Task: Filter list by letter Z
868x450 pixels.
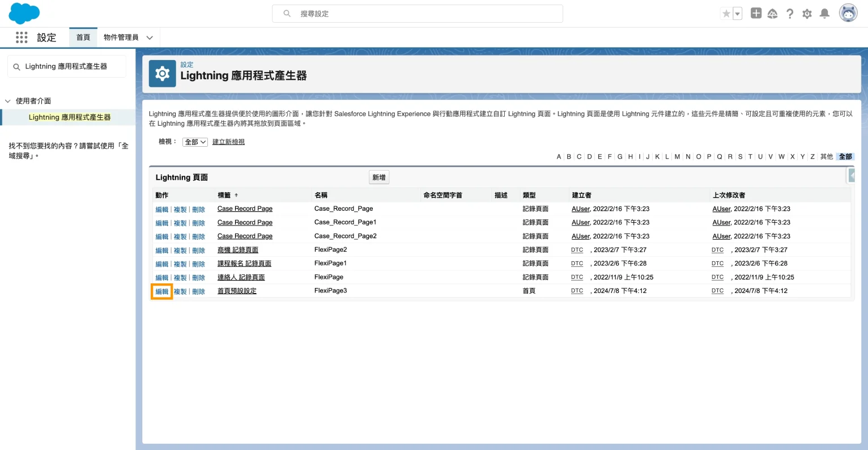Action: click(x=812, y=157)
